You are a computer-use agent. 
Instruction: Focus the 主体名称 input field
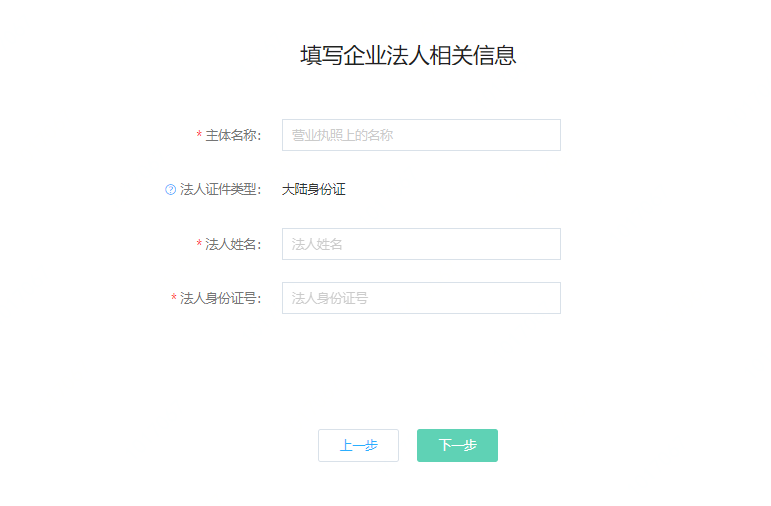[421, 135]
